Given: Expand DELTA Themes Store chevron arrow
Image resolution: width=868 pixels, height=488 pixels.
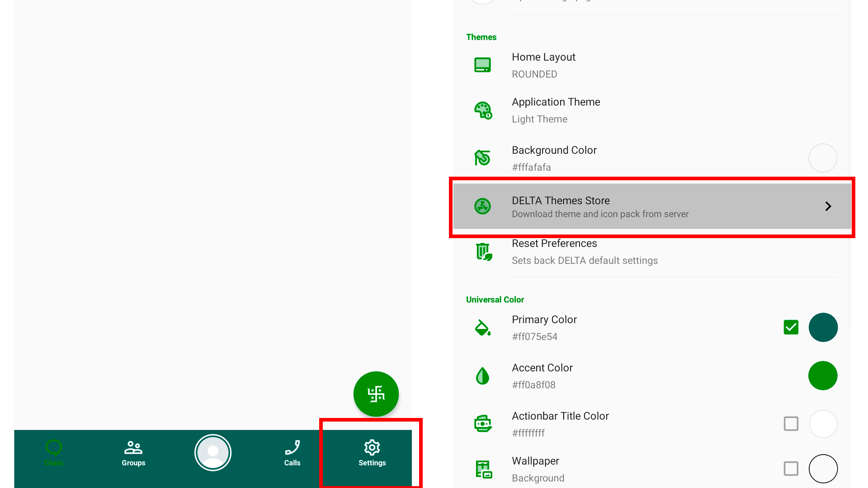Looking at the screenshot, I should [828, 206].
